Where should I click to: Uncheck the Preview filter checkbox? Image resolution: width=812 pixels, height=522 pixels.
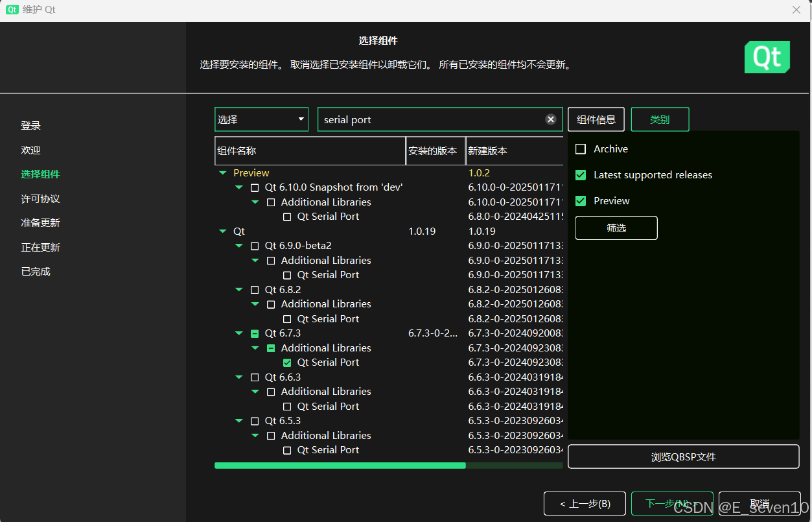pos(580,200)
